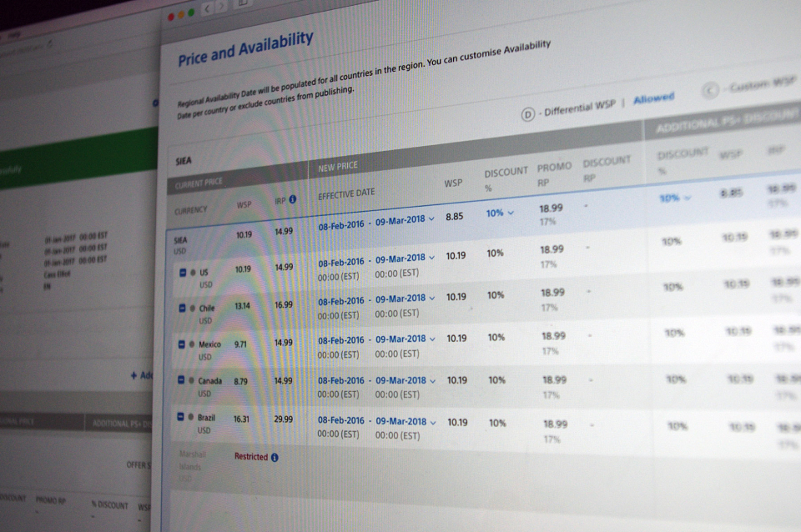Toggle status dot for Brazil row
The height and width of the screenshot is (532, 801).
[x=191, y=417]
